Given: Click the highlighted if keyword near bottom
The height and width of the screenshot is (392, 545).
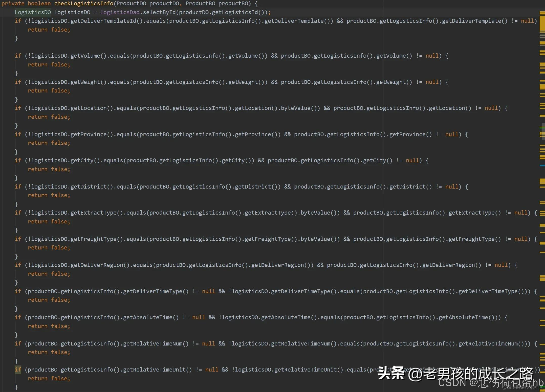Looking at the screenshot, I should tap(18, 370).
